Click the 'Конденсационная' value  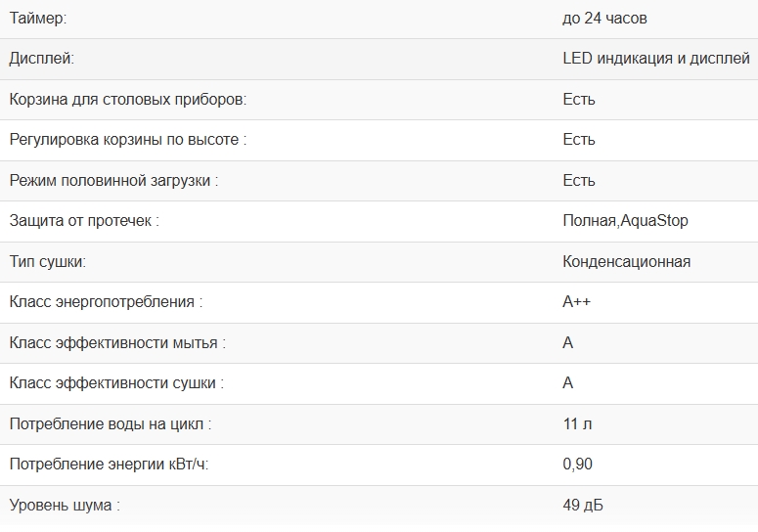coord(626,262)
